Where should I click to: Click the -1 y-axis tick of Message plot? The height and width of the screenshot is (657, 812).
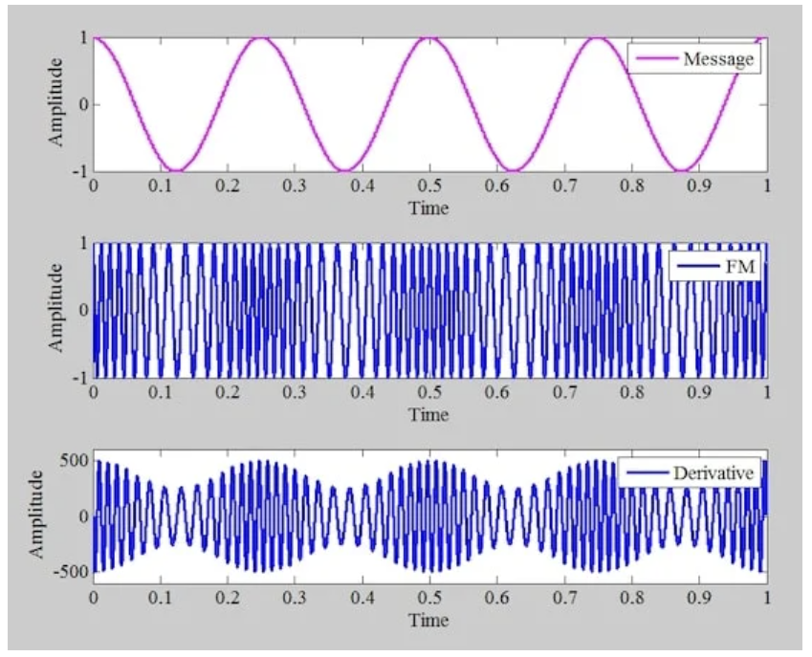pos(79,171)
